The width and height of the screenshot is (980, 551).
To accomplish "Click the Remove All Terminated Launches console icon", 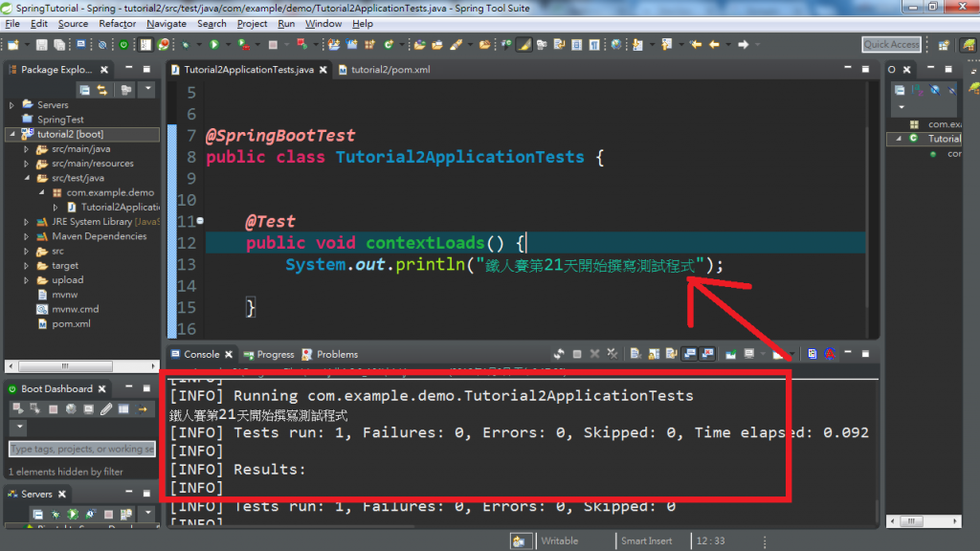I will [x=612, y=354].
